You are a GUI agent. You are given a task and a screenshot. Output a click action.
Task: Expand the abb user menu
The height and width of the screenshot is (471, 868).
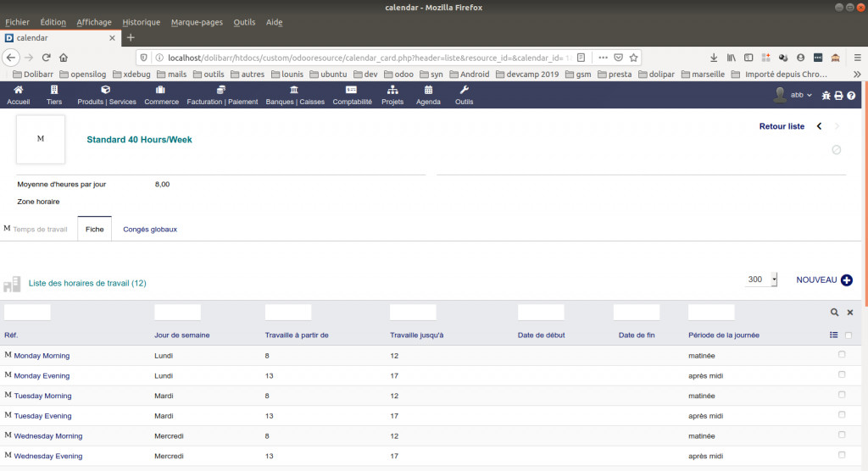tap(793, 95)
